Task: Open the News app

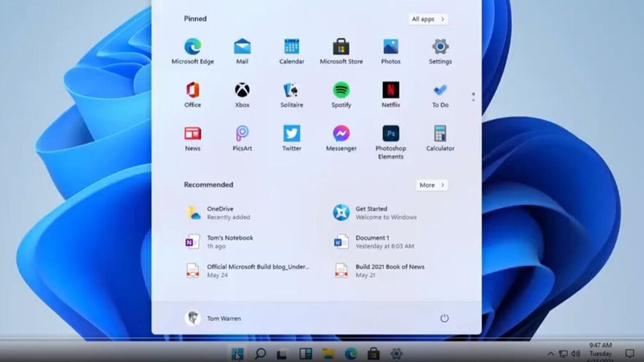Action: point(193,138)
